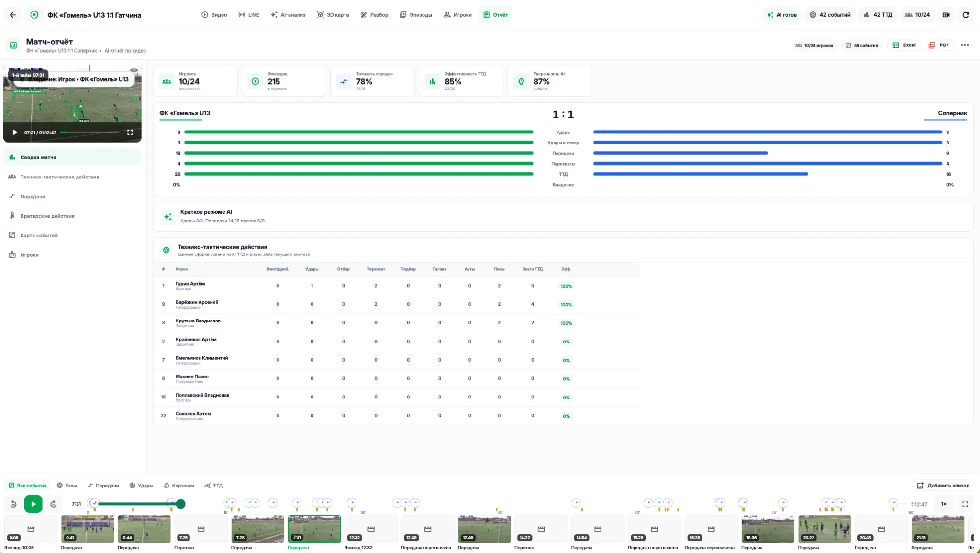Toggle the Удары event filter
The image size is (980, 553).
[141, 486]
